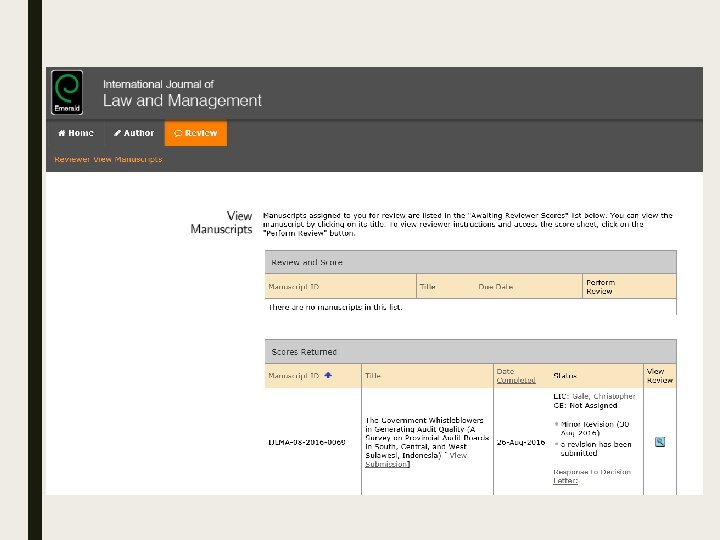Click the Government Whistleblowers manuscript title
720x540 pixels.
pyautogui.click(x=427, y=438)
